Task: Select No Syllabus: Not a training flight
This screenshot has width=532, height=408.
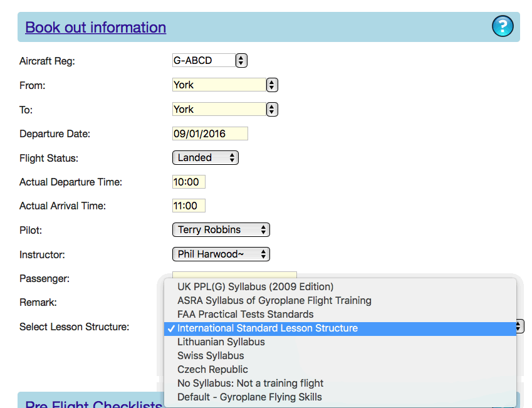Action: point(250,384)
